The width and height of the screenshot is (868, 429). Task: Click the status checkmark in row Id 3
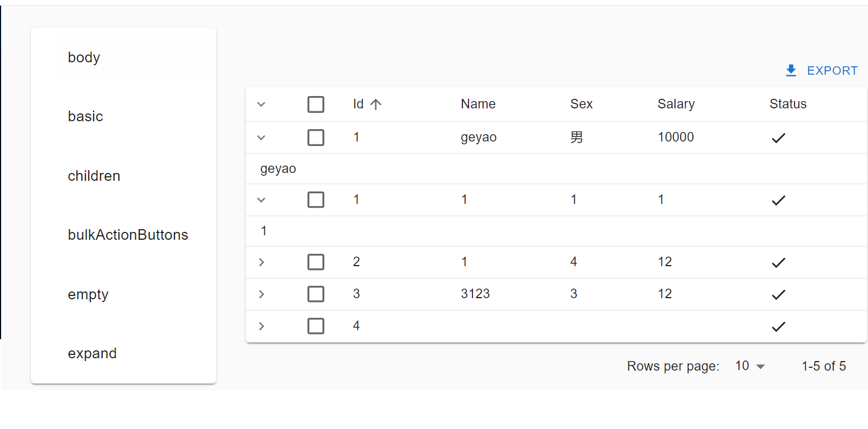pyautogui.click(x=778, y=295)
